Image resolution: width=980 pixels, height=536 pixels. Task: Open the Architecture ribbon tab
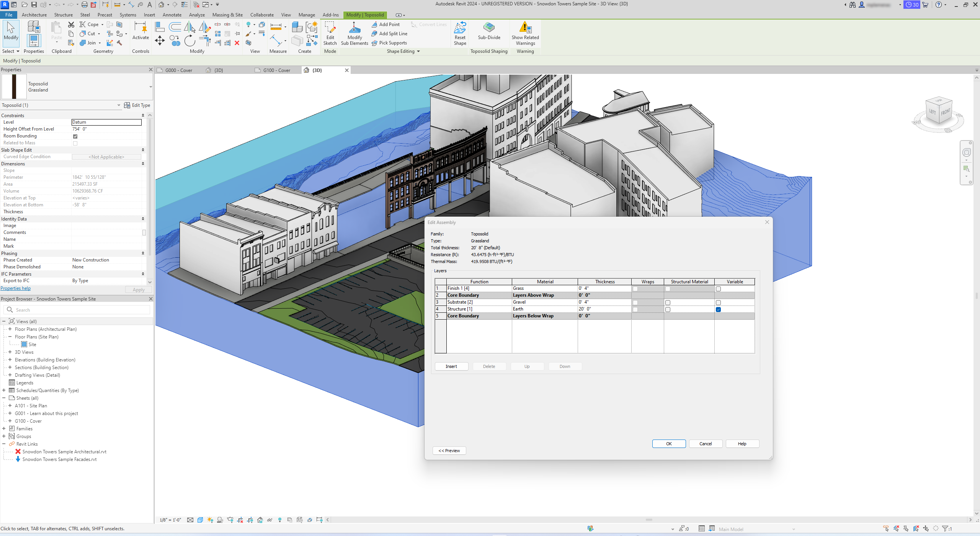[34, 15]
